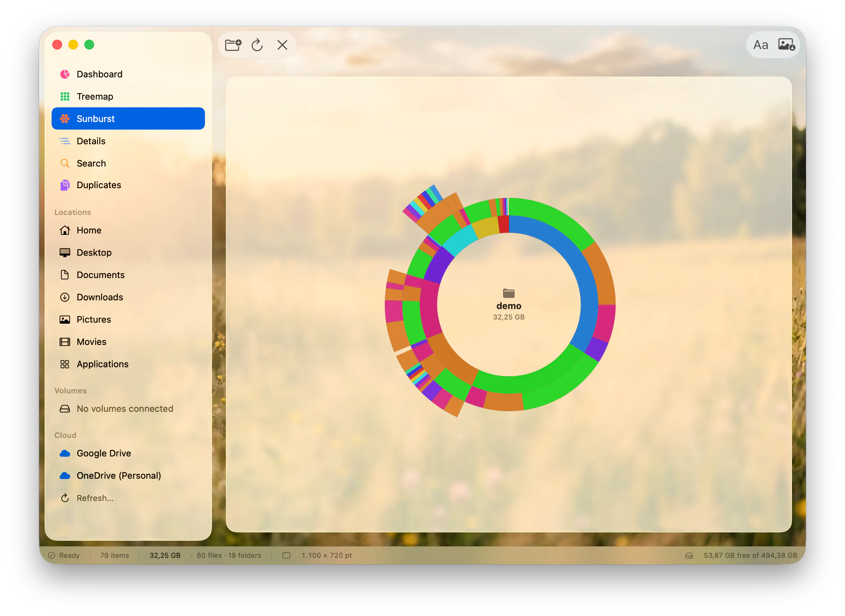
Task: Click the Applications grid icon
Action: 65,364
